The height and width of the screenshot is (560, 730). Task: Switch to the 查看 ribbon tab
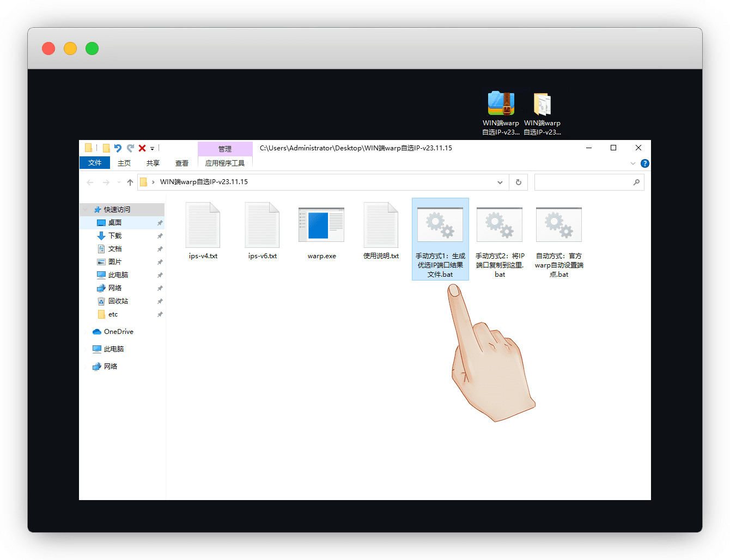coord(181,163)
